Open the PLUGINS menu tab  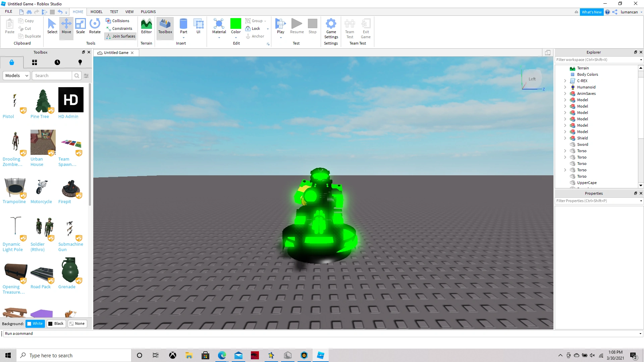tap(148, 11)
